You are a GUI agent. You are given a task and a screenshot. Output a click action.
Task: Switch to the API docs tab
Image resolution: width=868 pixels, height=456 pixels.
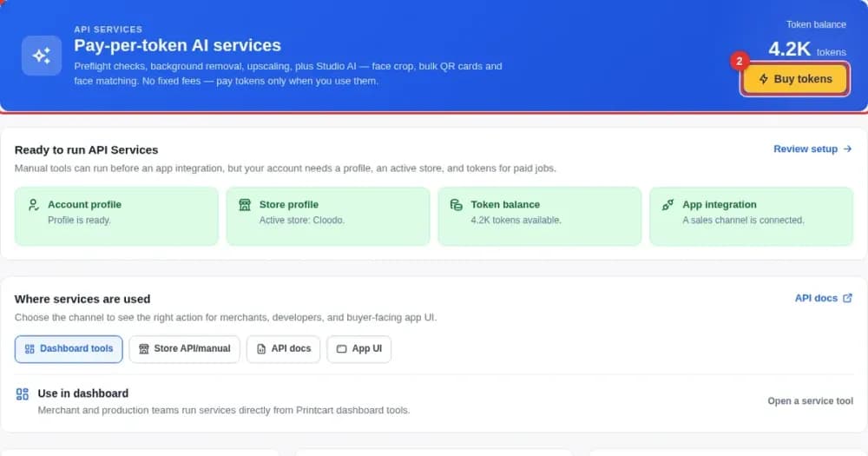click(284, 349)
